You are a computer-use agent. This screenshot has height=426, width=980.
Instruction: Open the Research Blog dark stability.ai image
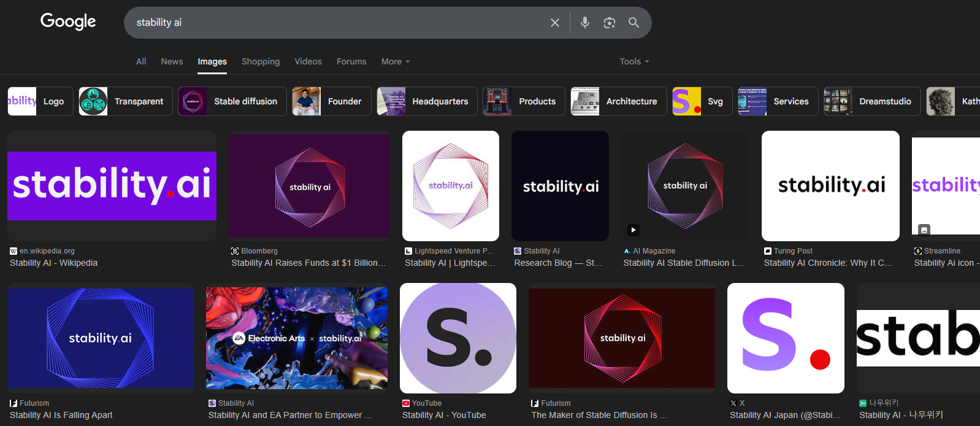[x=561, y=186]
